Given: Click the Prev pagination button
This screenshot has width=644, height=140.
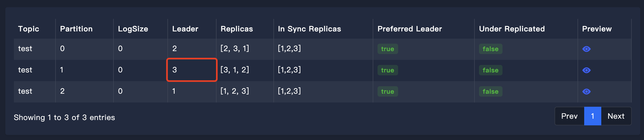Looking at the screenshot, I should pyautogui.click(x=569, y=116).
